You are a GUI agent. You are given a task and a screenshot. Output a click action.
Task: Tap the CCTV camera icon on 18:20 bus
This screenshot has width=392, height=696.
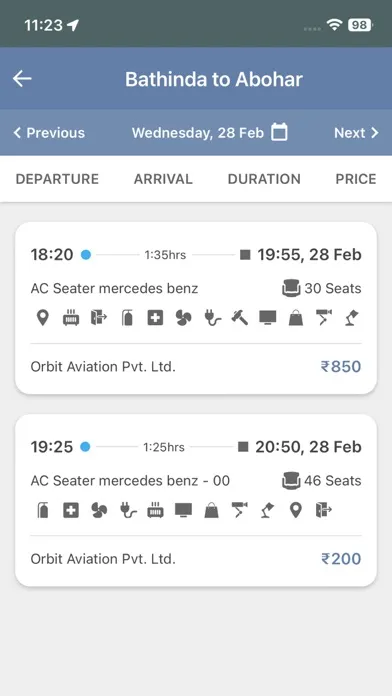pyautogui.click(x=324, y=318)
